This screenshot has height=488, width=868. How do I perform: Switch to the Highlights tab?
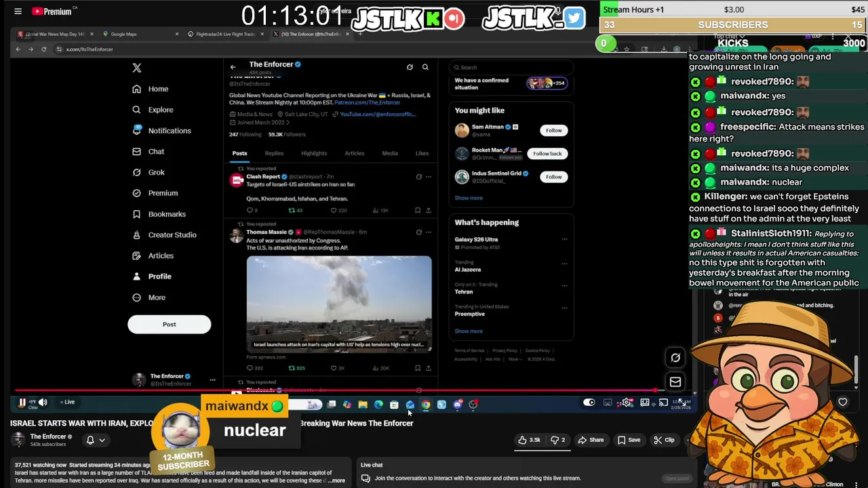pyautogui.click(x=314, y=153)
